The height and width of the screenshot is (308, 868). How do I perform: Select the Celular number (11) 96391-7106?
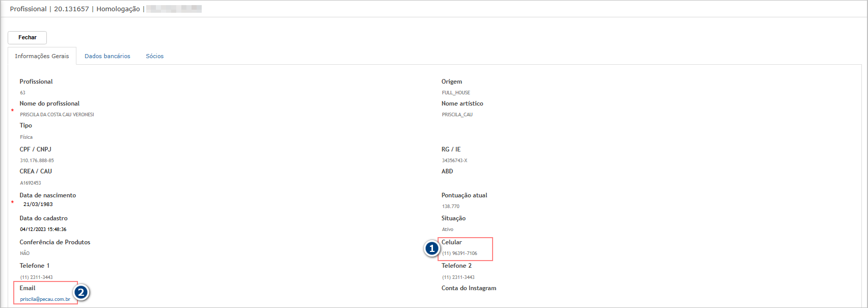(459, 253)
